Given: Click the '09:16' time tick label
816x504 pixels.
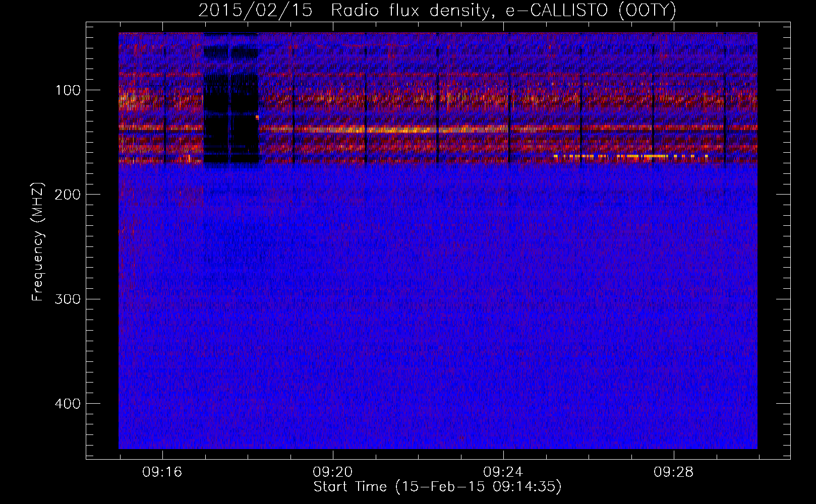Looking at the screenshot, I should tap(162, 472).
